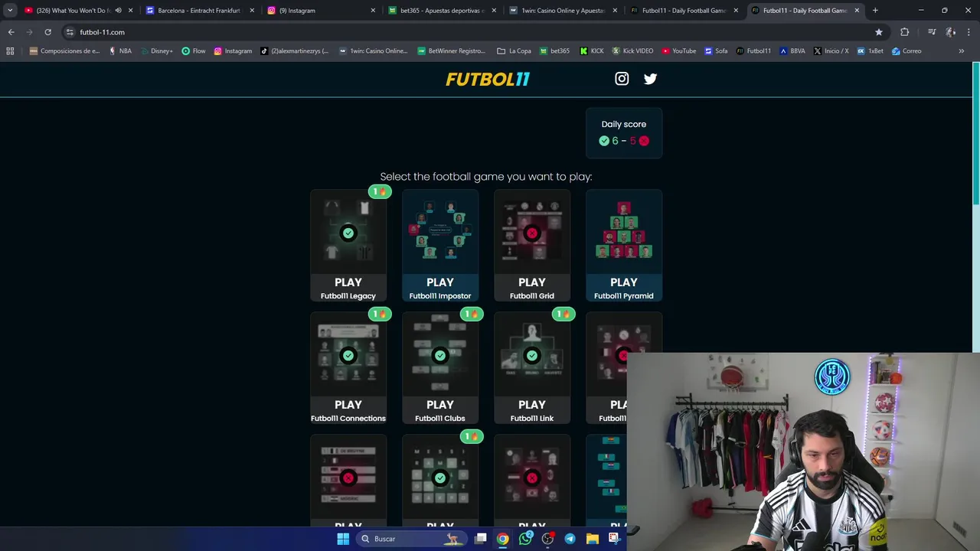Switch to the Instagram tab
The width and height of the screenshot is (980, 551).
322,11
